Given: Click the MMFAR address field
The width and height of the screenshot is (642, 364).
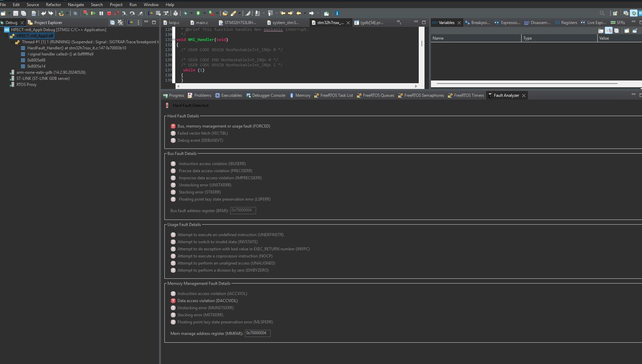Looking at the screenshot, I should [x=257, y=333].
